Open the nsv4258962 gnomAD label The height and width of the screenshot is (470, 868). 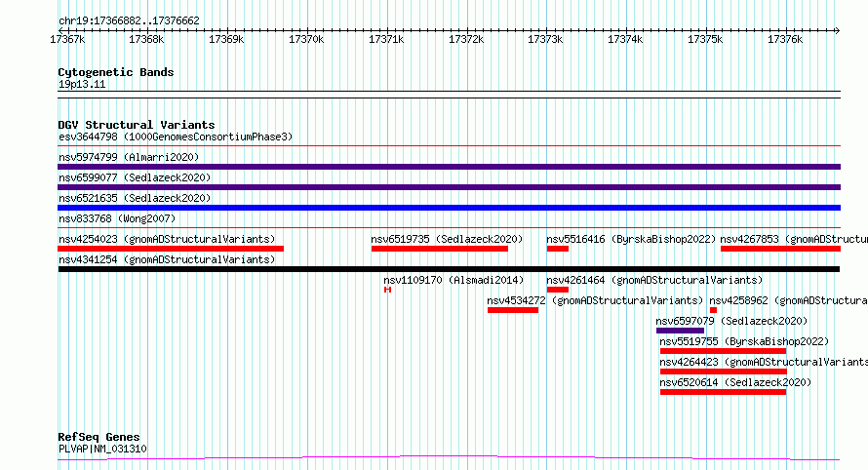click(788, 300)
